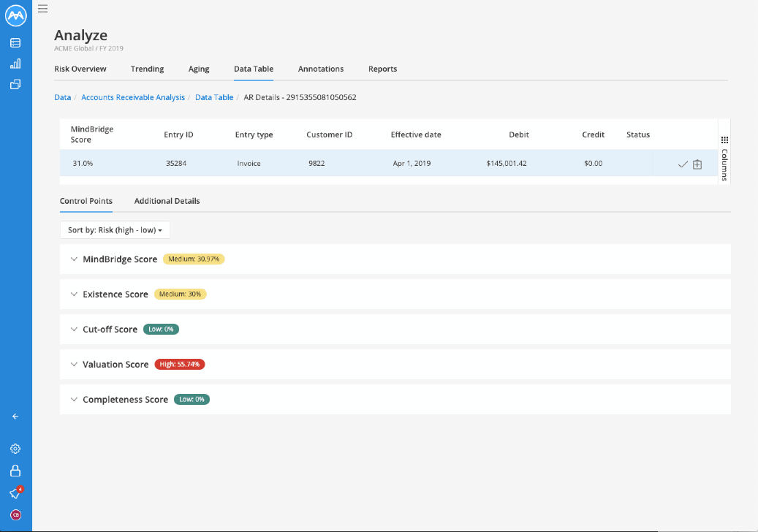Click the Cut-off Score title

tap(110, 329)
